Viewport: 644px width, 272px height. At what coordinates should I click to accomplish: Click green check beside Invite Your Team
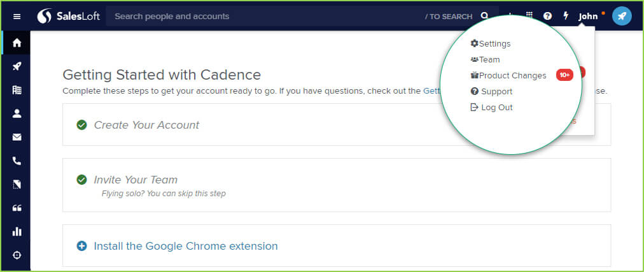[x=81, y=180]
